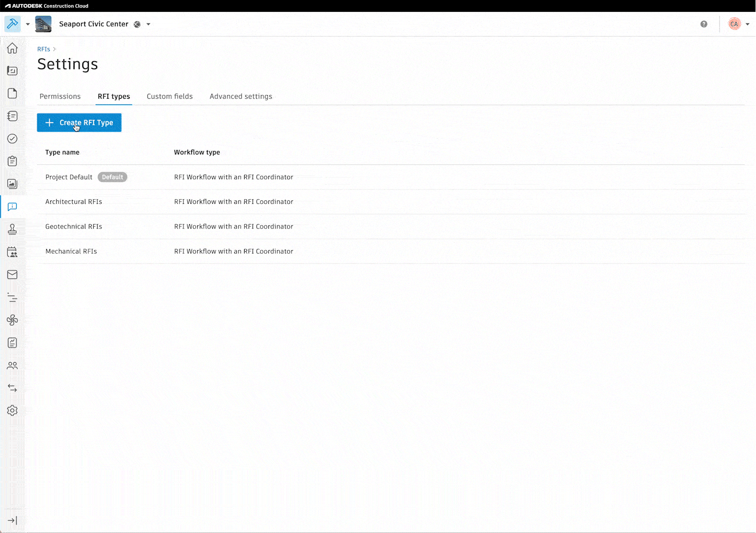Open the Photos icon in sidebar

(x=12, y=184)
